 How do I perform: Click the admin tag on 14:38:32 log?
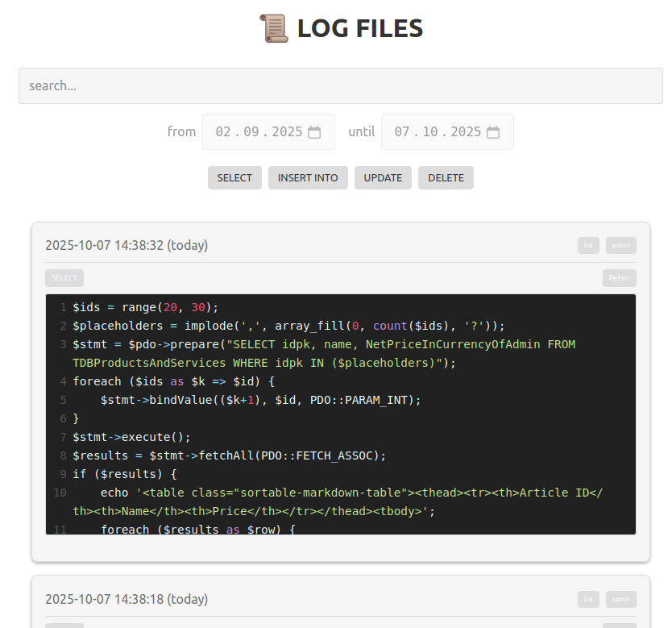621,245
